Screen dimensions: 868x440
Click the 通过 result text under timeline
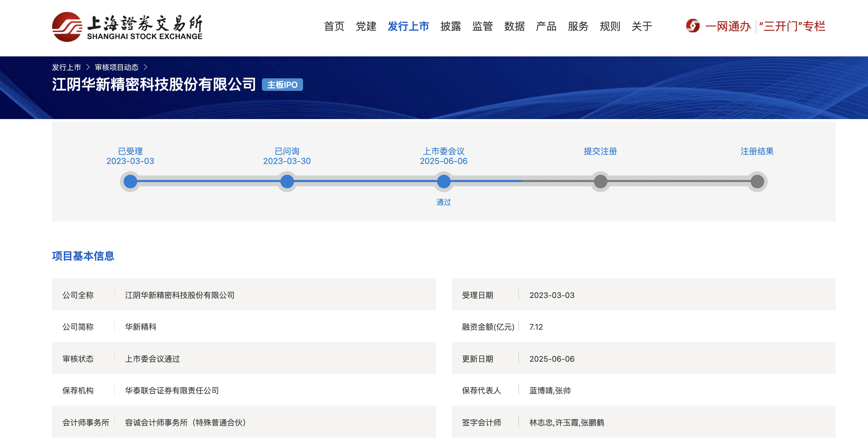click(x=444, y=202)
